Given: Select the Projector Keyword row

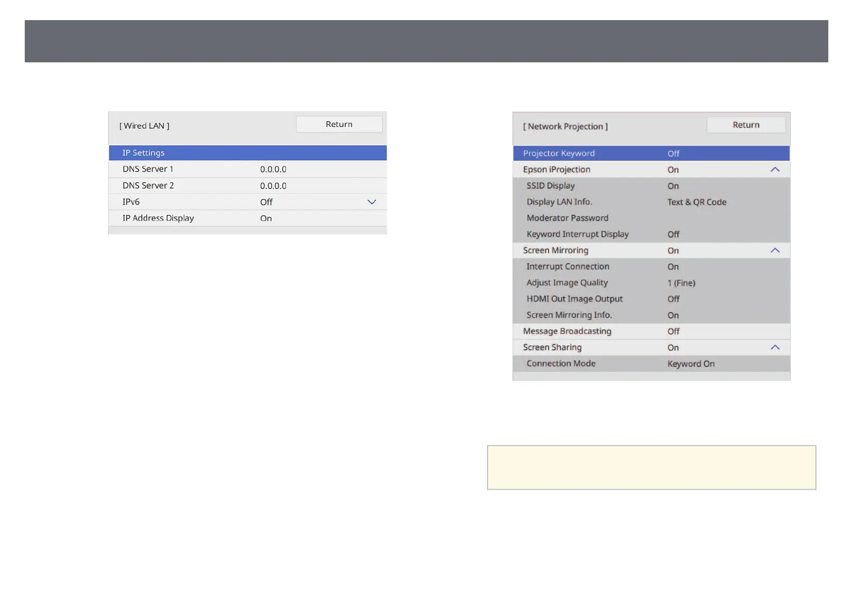Looking at the screenshot, I should [650, 154].
